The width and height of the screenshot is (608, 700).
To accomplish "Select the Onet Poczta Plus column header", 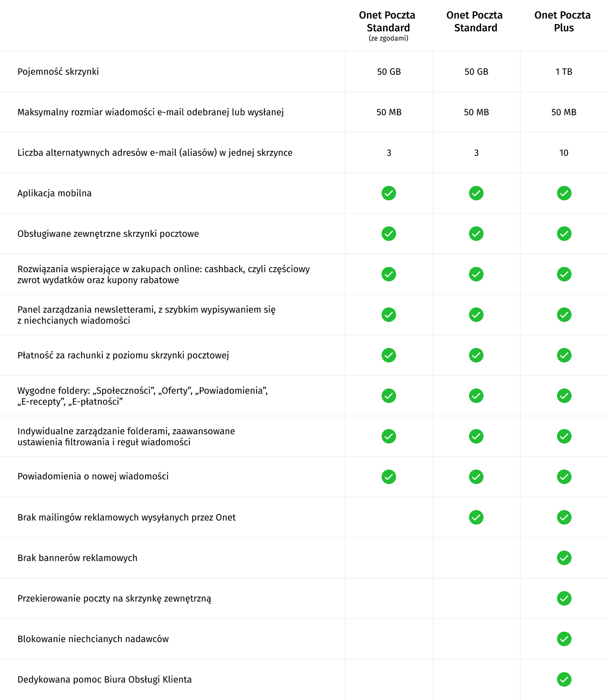I will 562,21.
